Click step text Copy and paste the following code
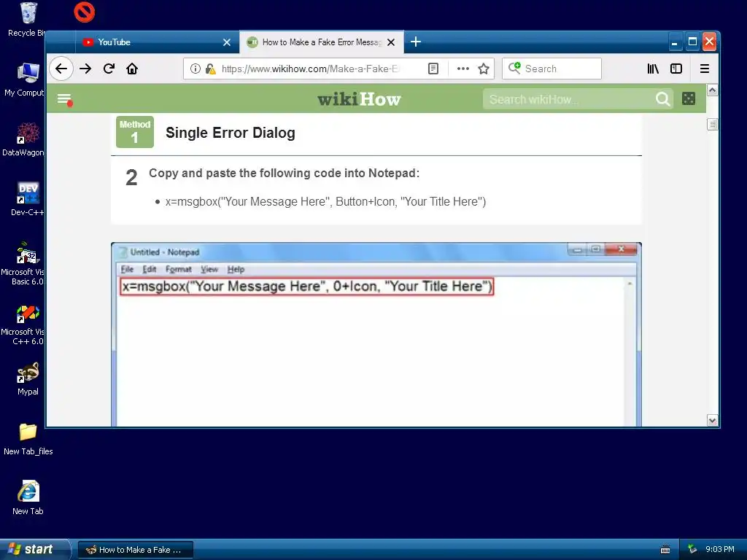747x560 pixels. click(284, 173)
